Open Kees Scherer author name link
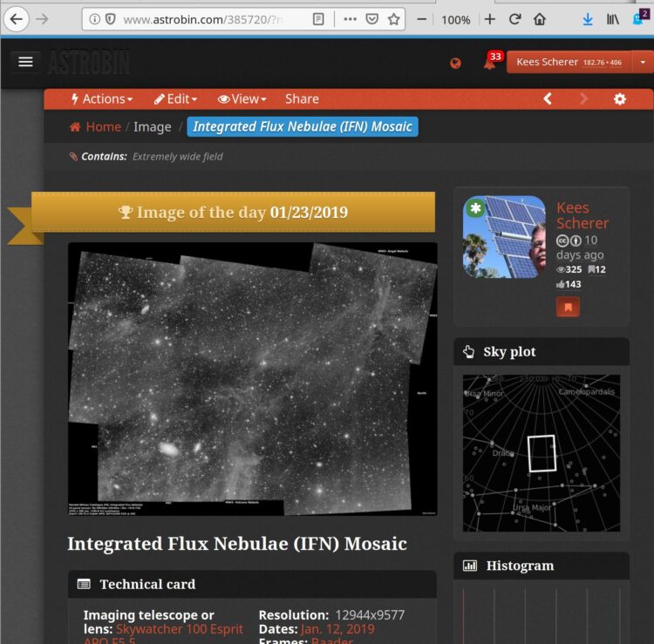 tap(582, 215)
